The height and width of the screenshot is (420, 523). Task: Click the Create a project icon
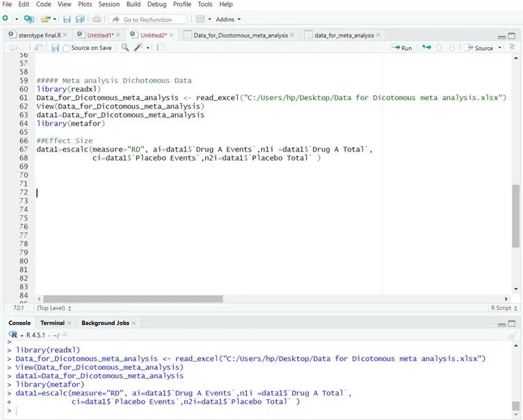[x=29, y=19]
